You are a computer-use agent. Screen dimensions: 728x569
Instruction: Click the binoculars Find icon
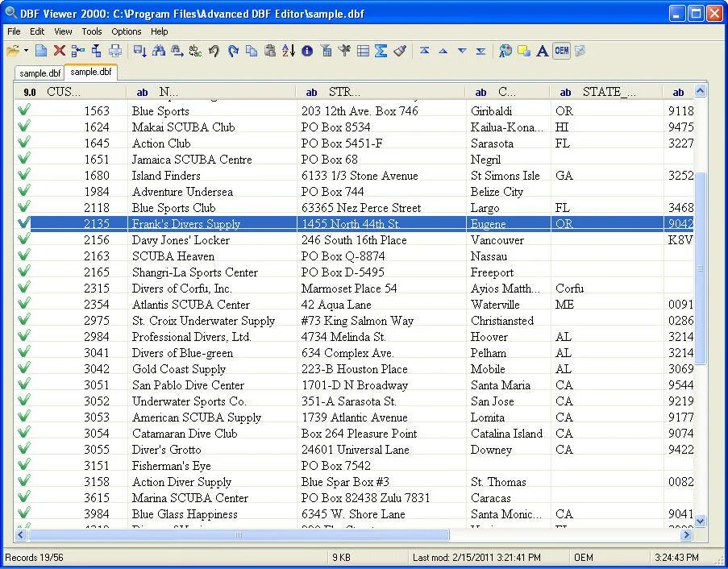159,51
